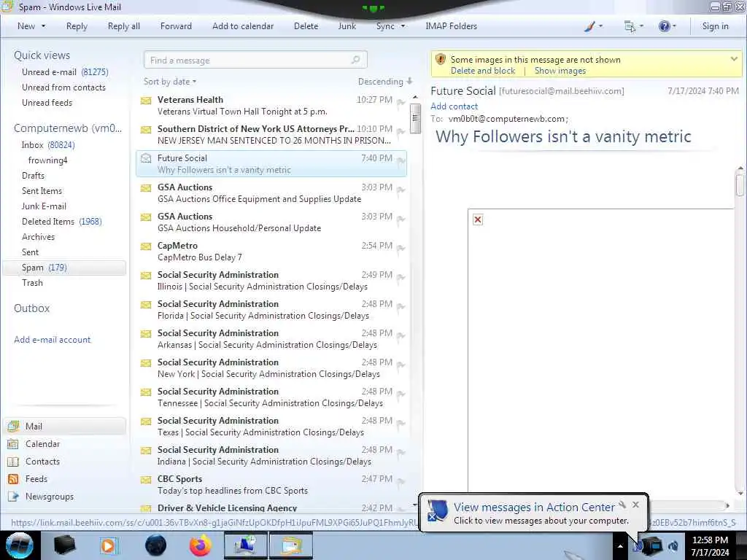Image resolution: width=747 pixels, height=560 pixels.
Task: Open the Sent Items folder
Action: pos(42,190)
